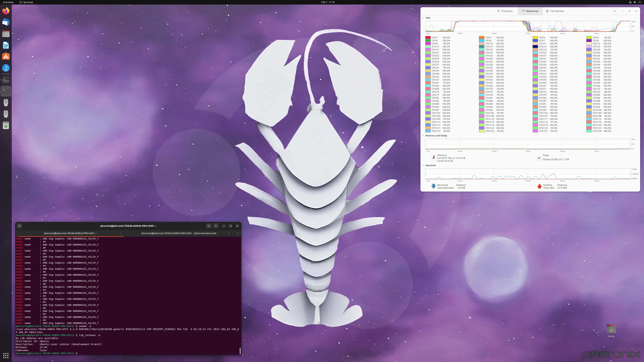Click the 'lsb_release -a' command line
The height and width of the screenshot is (362, 644).
(58, 335)
